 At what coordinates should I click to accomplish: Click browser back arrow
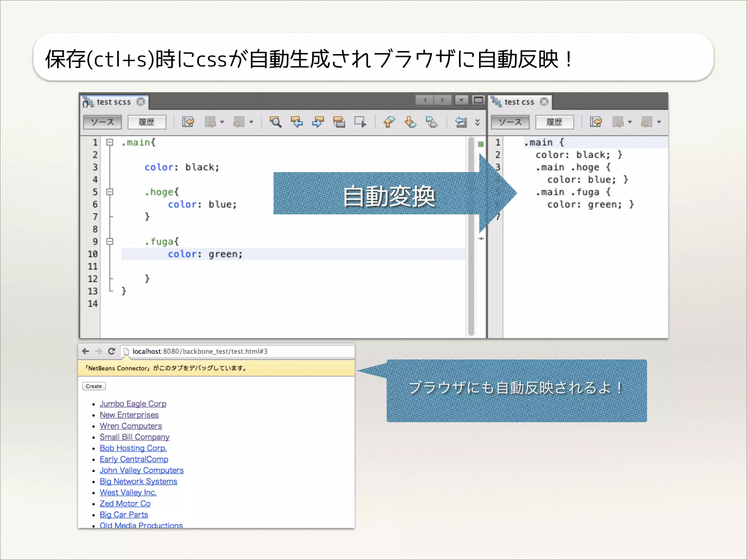86,351
